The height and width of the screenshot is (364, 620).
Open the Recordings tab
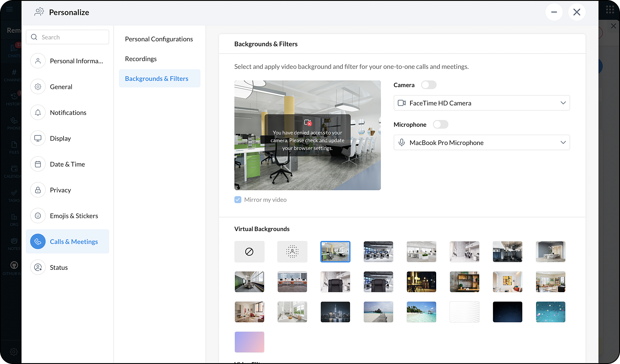141,59
